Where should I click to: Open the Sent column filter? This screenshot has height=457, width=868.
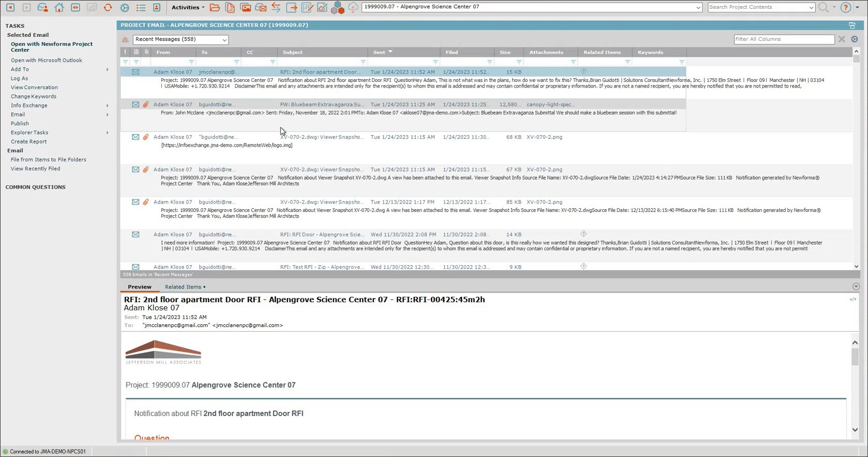435,62
